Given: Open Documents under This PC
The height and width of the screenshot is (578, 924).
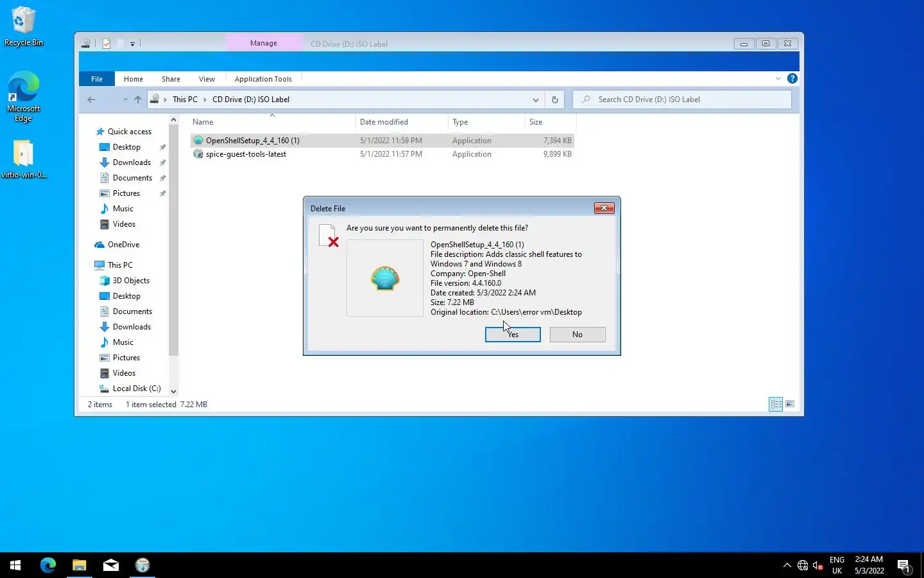Looking at the screenshot, I should pos(132,311).
